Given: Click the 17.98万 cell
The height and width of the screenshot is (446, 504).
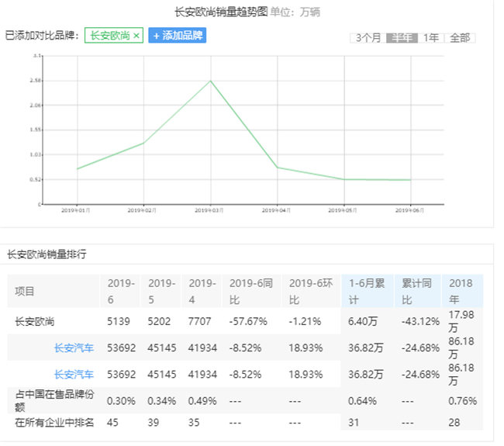Looking at the screenshot, I should pyautogui.click(x=461, y=321).
